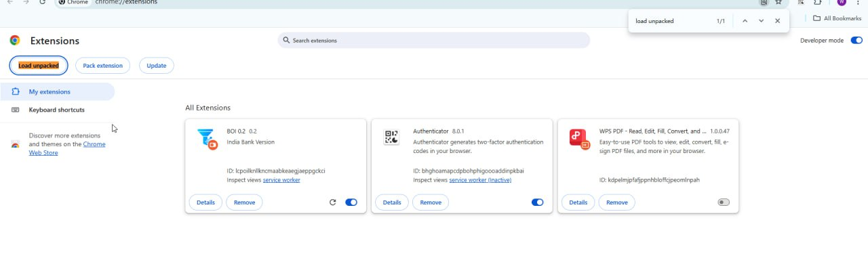Open All Bookmarks folder
868x279 pixels.
pos(837,18)
